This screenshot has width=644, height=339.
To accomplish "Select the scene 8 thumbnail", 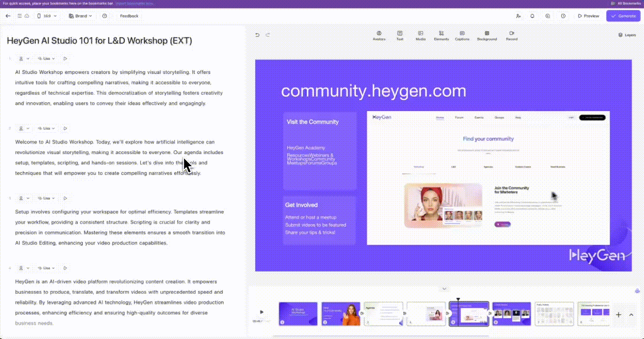I will point(594,314).
